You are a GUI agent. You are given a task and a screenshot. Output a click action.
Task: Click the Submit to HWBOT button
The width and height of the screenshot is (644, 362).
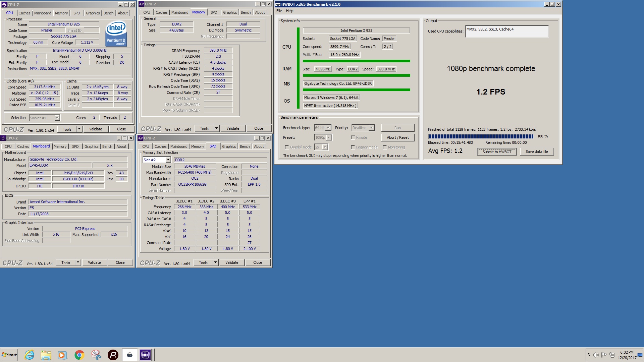click(497, 152)
